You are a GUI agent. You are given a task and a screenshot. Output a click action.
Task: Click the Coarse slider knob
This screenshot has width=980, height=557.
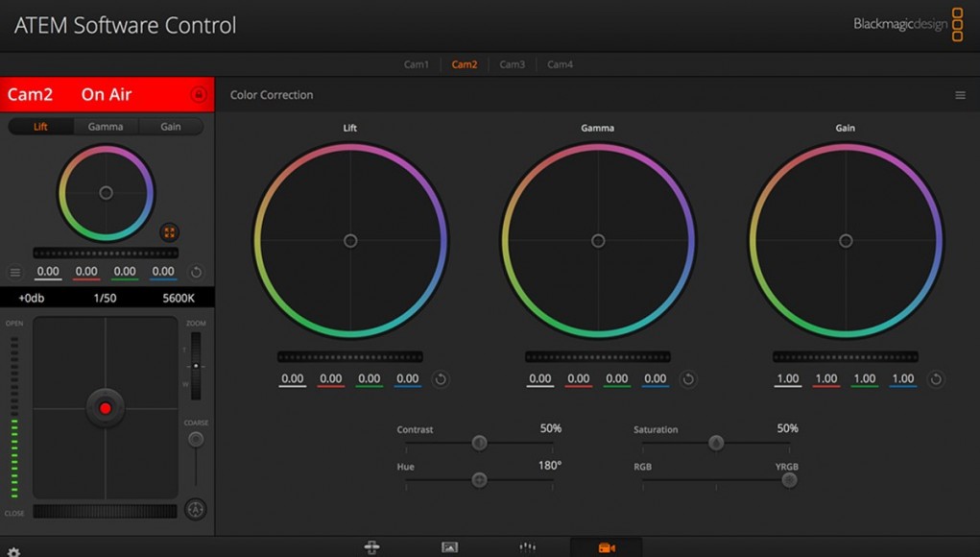pyautogui.click(x=196, y=440)
